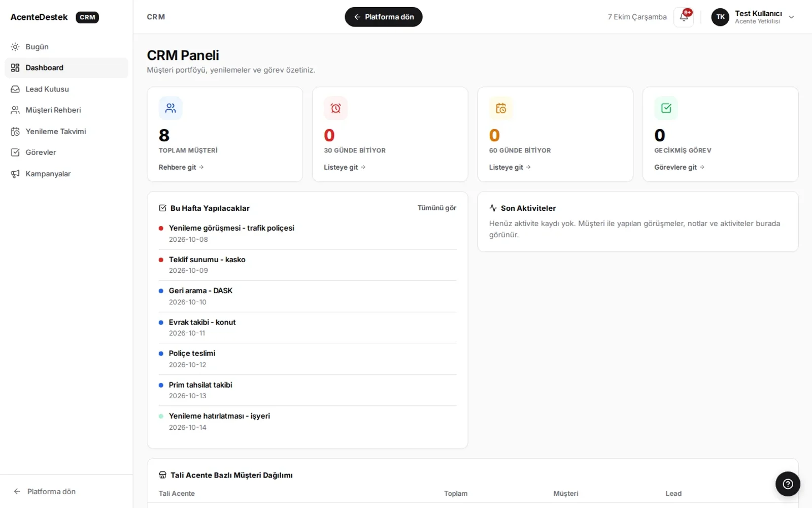The image size is (812, 508).
Task: Click the Gecikmiş Görev checkmark icon
Action: [666, 108]
